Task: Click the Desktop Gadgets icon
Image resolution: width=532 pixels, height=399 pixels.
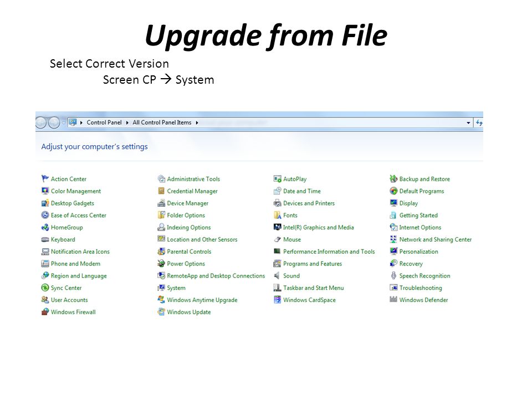Action: (x=45, y=203)
